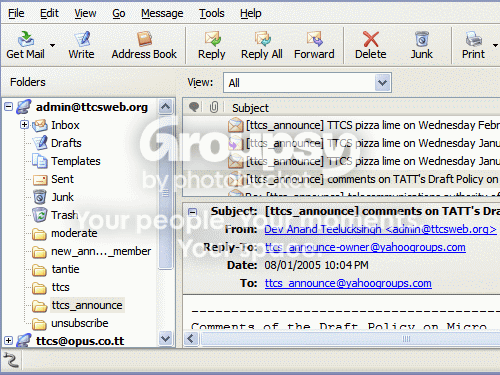Open the View filter dropdown showing All
The width and height of the screenshot is (500, 375).
click(x=307, y=83)
